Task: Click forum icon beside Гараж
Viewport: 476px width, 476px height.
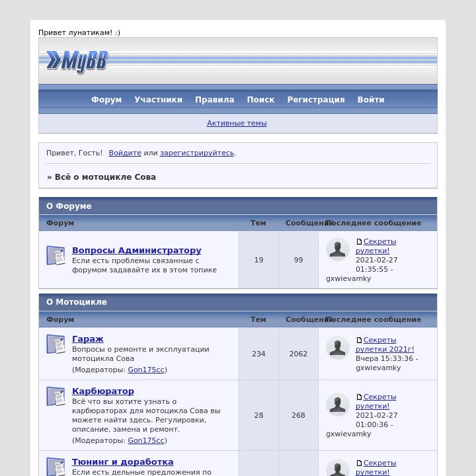Action: (56, 344)
